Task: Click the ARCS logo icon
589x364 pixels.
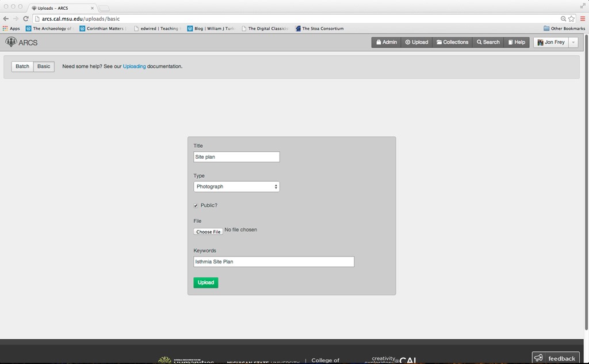Action: click(x=12, y=42)
